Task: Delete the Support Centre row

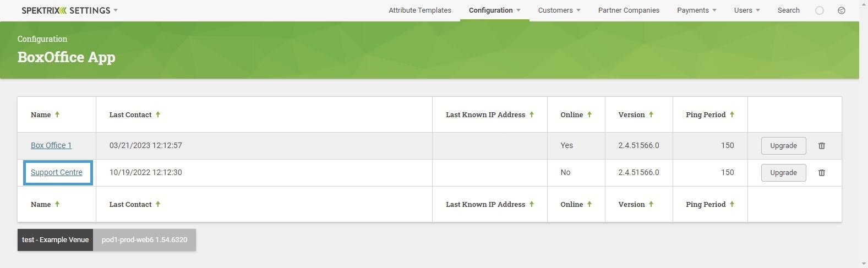Action: coord(822,173)
